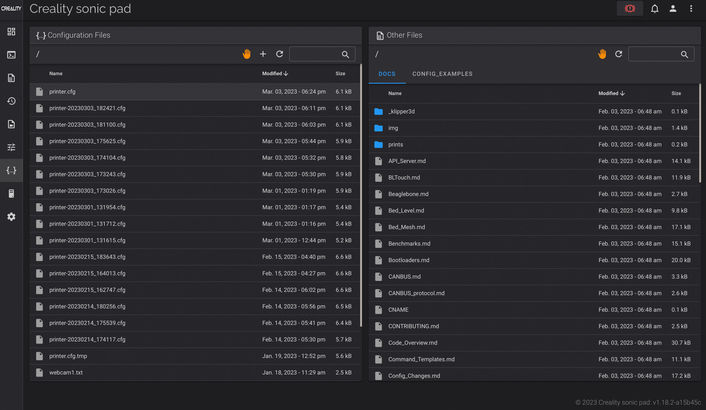Click the Configuration Files scrollbar
Image resolution: width=706 pixels, height=410 pixels.
(361, 196)
